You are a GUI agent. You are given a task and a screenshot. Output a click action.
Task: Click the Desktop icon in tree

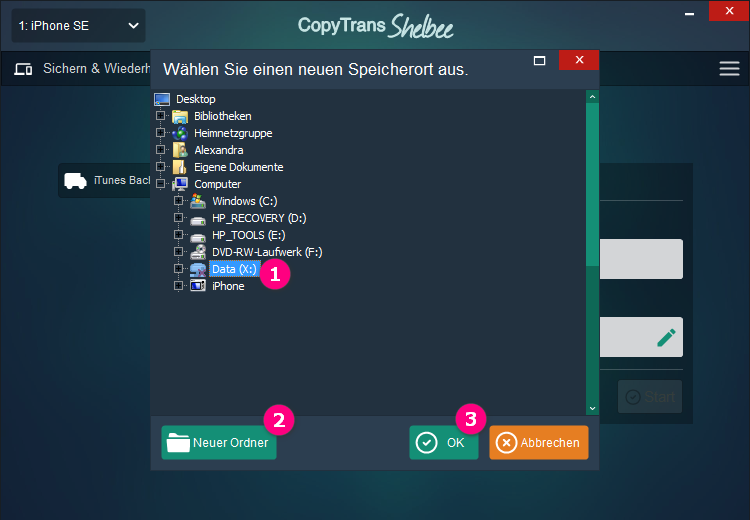pyautogui.click(x=162, y=99)
